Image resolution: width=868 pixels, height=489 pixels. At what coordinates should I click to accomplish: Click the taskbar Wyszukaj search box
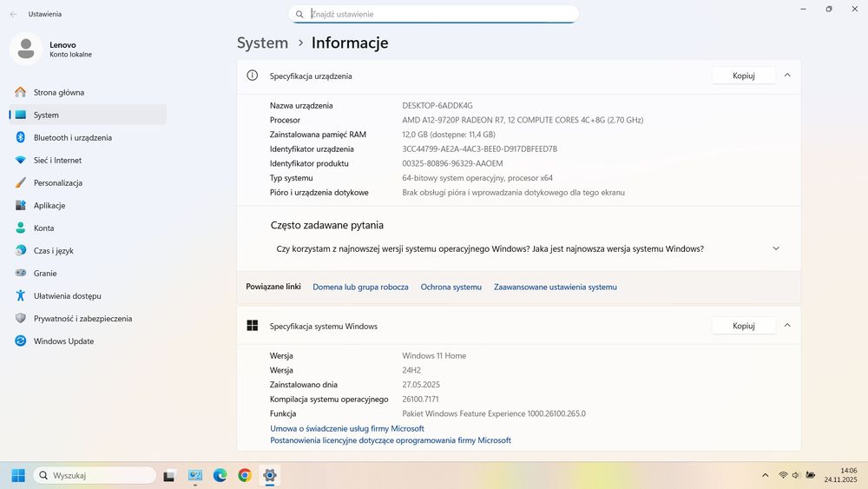[x=95, y=475]
